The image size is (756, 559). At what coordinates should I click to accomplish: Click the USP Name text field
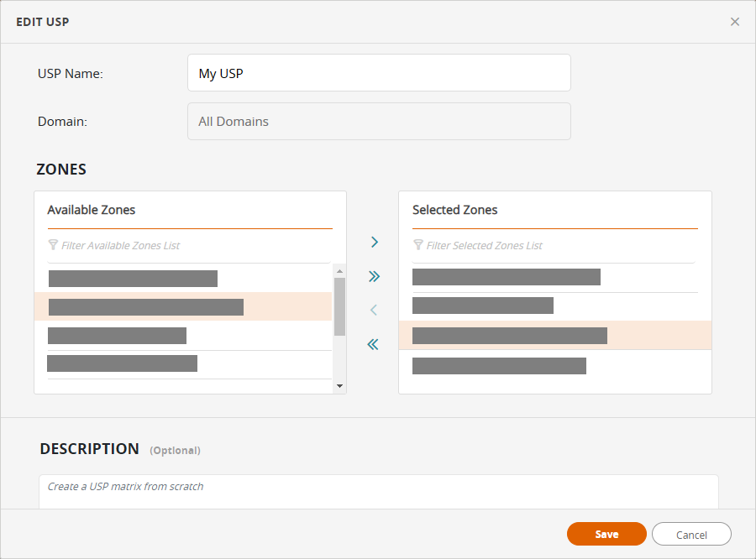click(x=379, y=73)
